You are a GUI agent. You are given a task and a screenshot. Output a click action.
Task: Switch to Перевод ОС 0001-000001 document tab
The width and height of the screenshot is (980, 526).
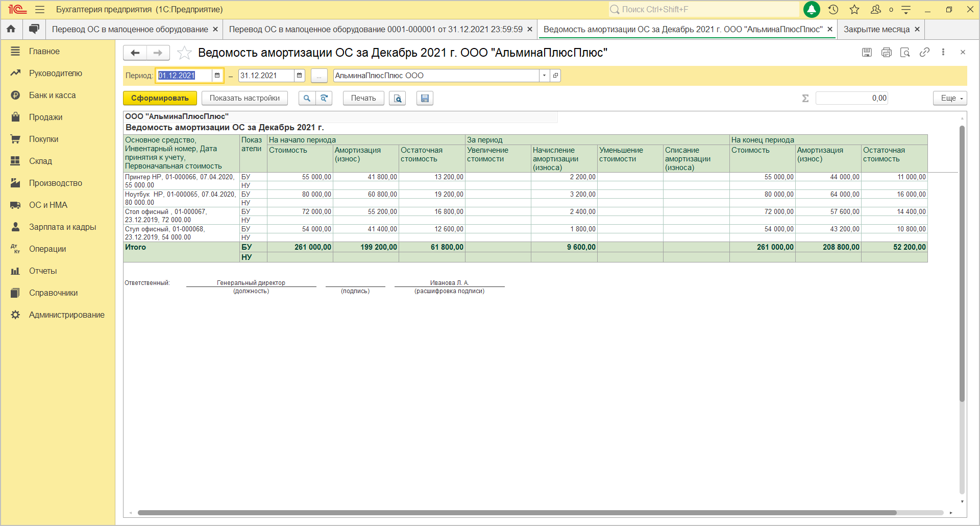pyautogui.click(x=376, y=29)
